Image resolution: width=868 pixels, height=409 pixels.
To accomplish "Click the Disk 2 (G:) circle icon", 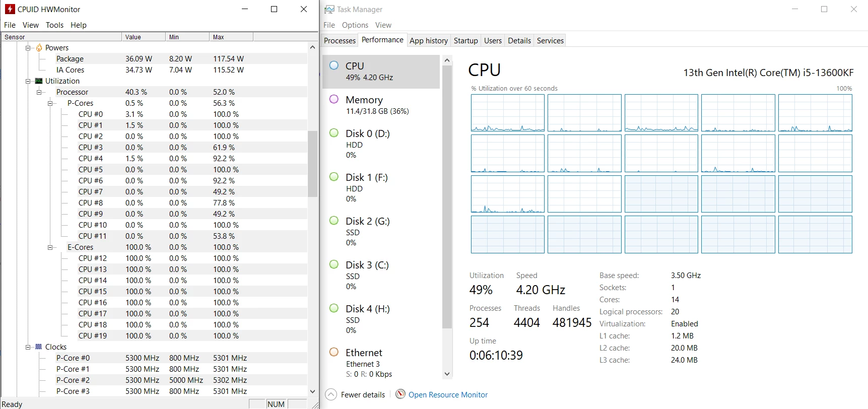I will (x=334, y=220).
